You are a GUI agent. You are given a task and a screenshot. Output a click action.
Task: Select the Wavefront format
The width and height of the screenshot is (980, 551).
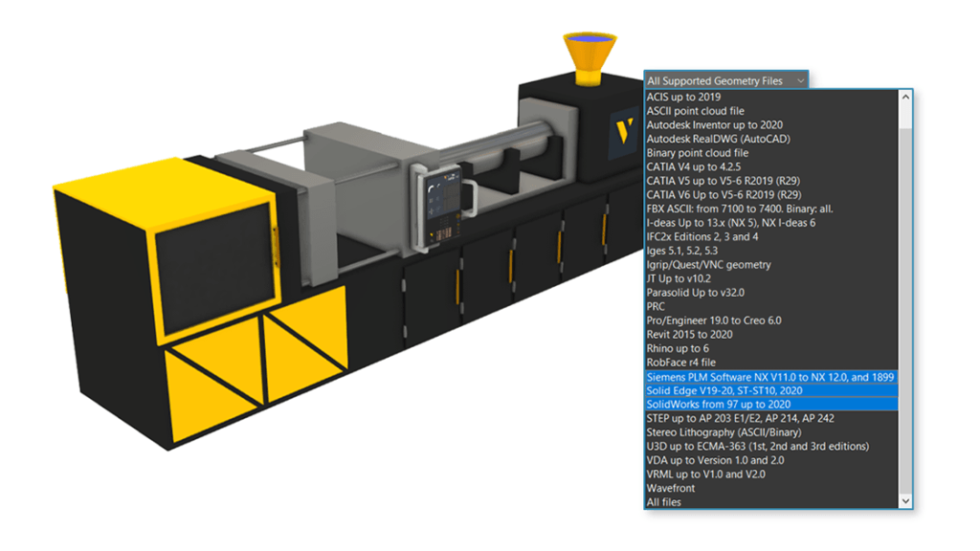[772, 488]
